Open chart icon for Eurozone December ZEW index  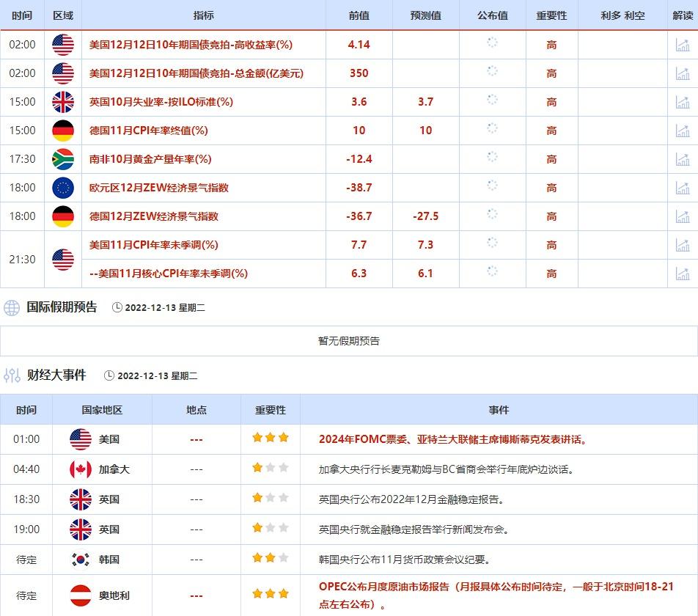(x=683, y=188)
